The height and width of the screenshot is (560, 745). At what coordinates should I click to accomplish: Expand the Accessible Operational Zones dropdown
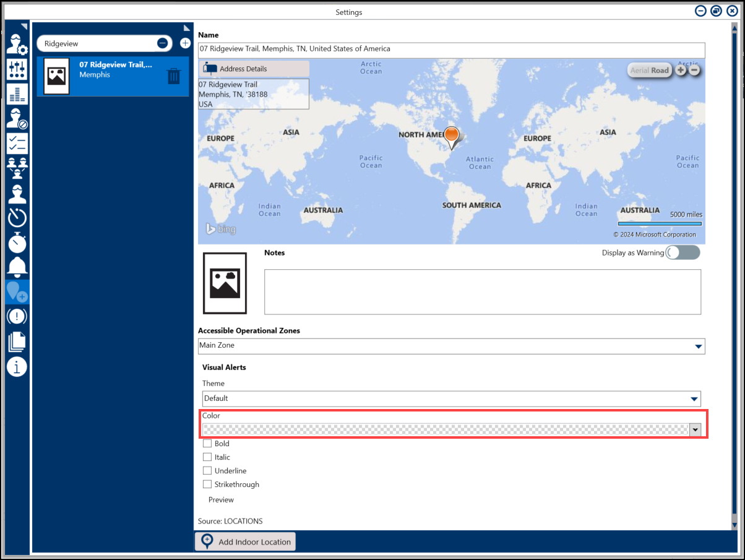698,346
